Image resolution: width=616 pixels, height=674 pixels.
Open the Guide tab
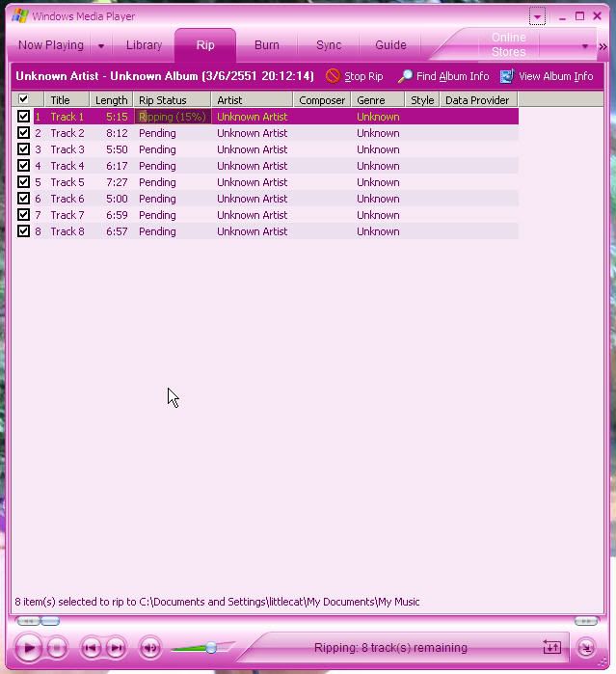click(390, 45)
